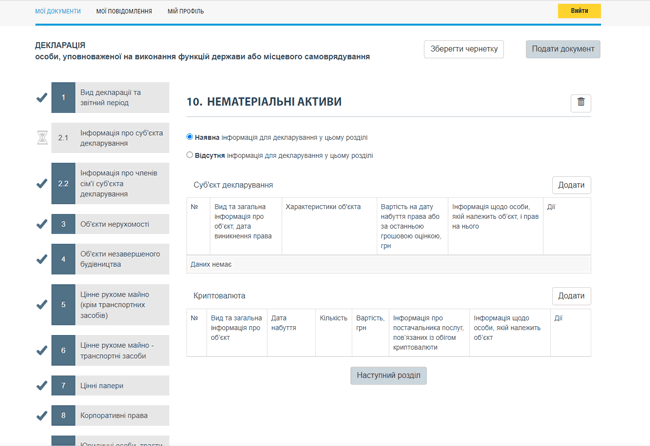Click the trash icon beside section title
Screen dimensions: 650x446
click(580, 102)
